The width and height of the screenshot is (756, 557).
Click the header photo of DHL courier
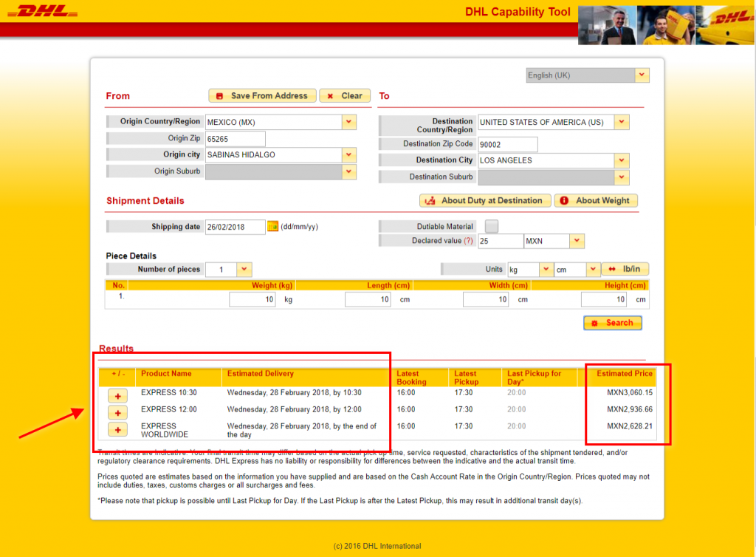[x=666, y=25]
